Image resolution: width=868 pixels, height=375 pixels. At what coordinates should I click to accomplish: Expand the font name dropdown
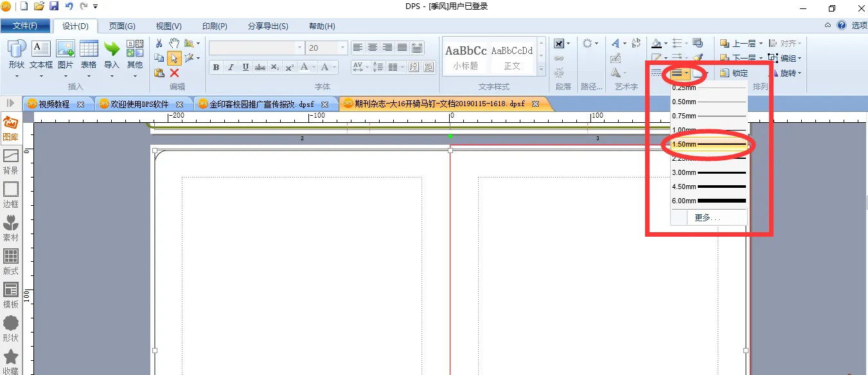tap(299, 48)
